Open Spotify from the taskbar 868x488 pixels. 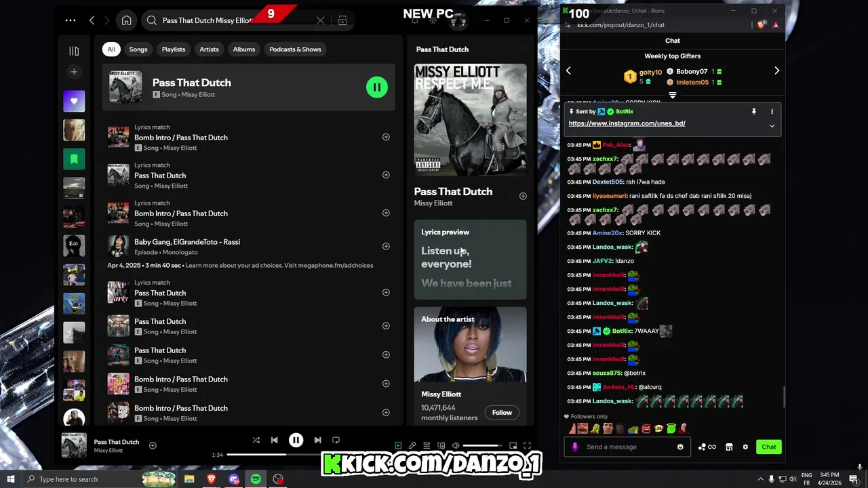pos(256,479)
